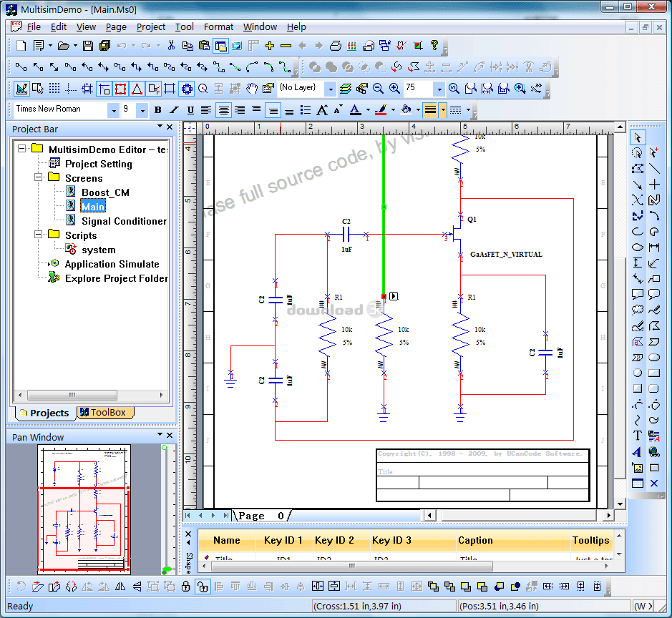Select the Text T tool in right palette
This screenshot has height=618, width=672.
pyautogui.click(x=637, y=436)
